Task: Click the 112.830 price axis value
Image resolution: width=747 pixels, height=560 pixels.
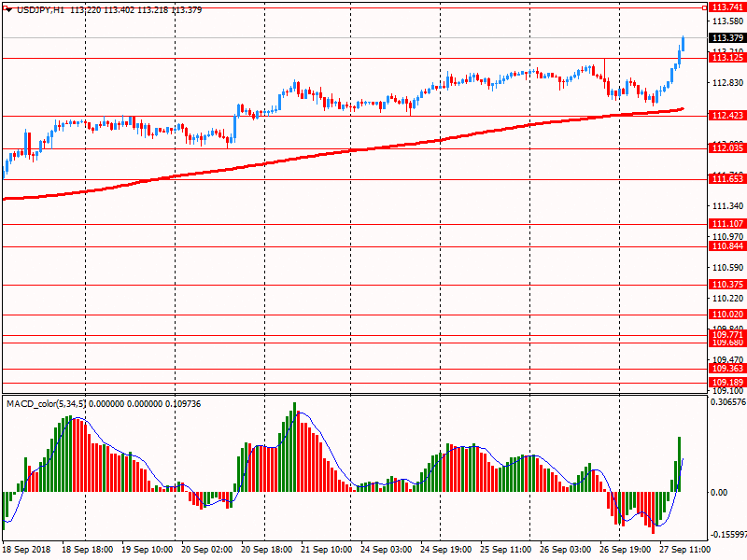Action: [x=727, y=83]
